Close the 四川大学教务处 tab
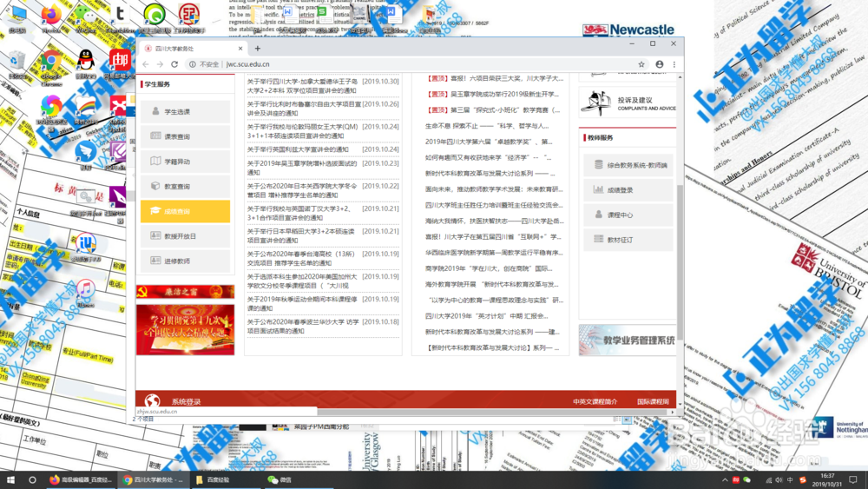This screenshot has height=489, width=868. (x=240, y=49)
